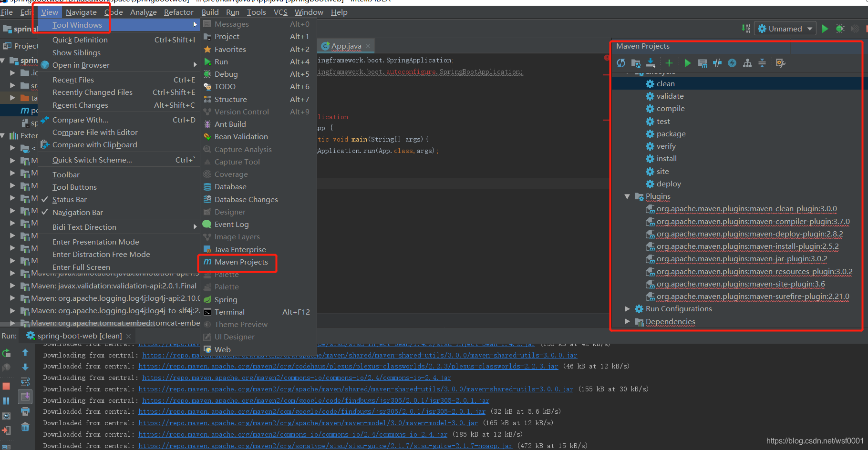Click the Exit icon in Run panel
This screenshot has height=450, width=868.
(x=6, y=430)
